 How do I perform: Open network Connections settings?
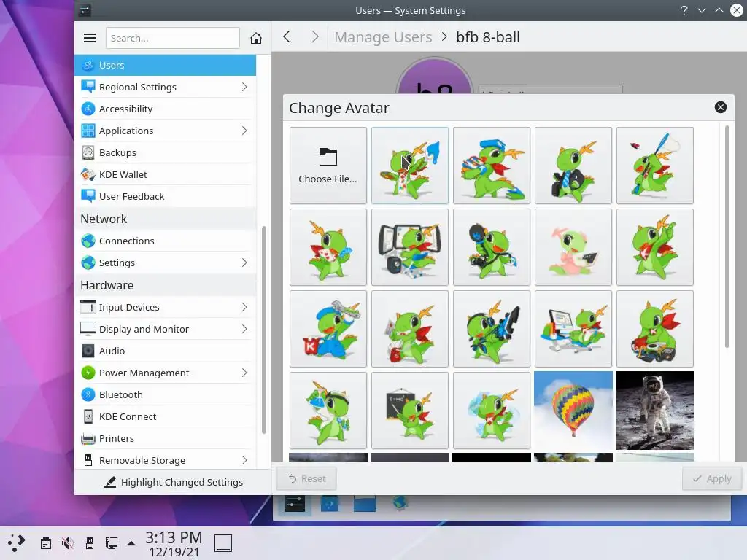(x=165, y=241)
